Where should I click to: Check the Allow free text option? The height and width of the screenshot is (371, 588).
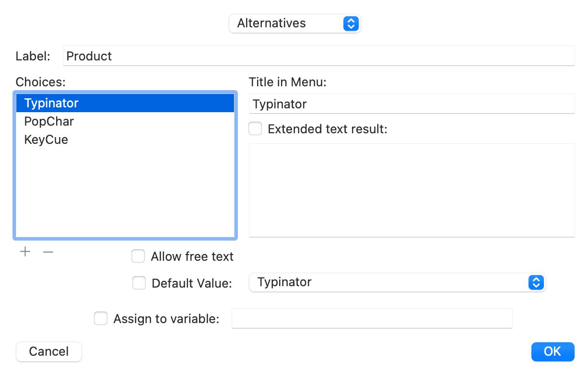click(138, 256)
